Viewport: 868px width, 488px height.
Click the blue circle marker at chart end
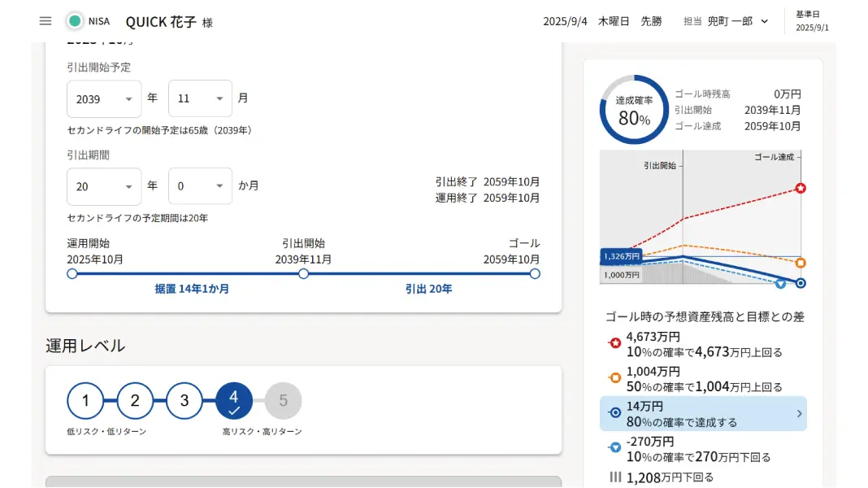(x=801, y=283)
